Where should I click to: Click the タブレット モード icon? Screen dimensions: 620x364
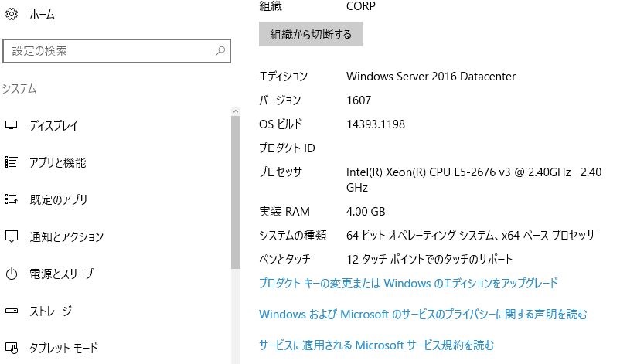click(12, 348)
